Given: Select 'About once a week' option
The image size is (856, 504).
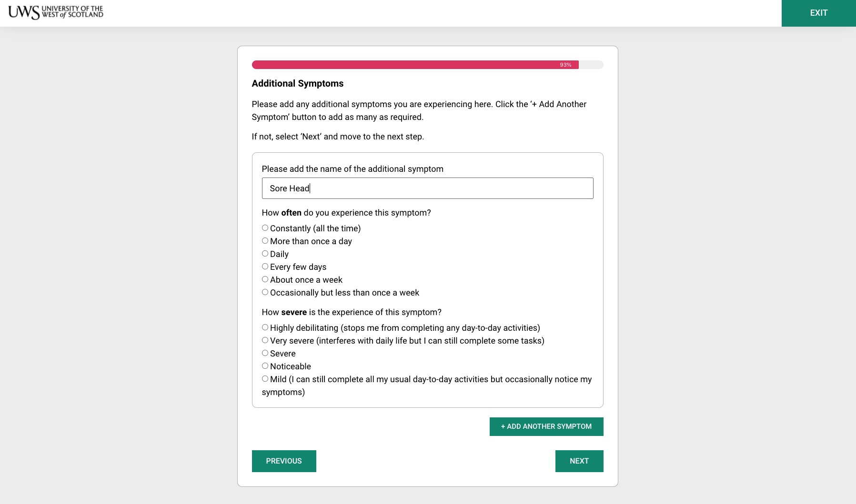Looking at the screenshot, I should click(265, 279).
